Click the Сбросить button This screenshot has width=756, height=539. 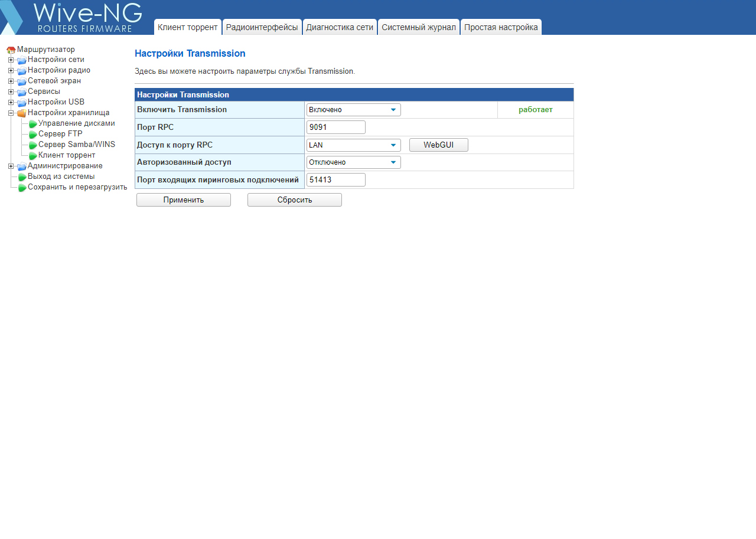pos(295,200)
